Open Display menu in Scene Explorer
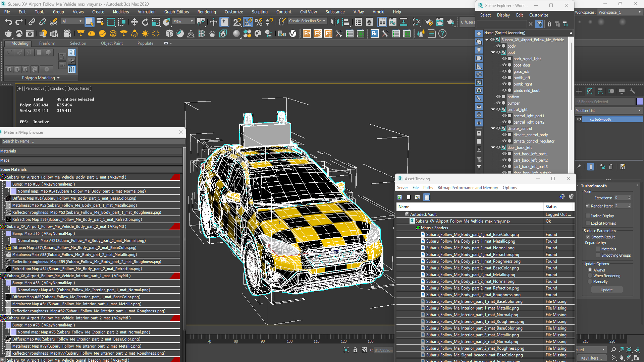The height and width of the screenshot is (362, 644). tap(503, 15)
